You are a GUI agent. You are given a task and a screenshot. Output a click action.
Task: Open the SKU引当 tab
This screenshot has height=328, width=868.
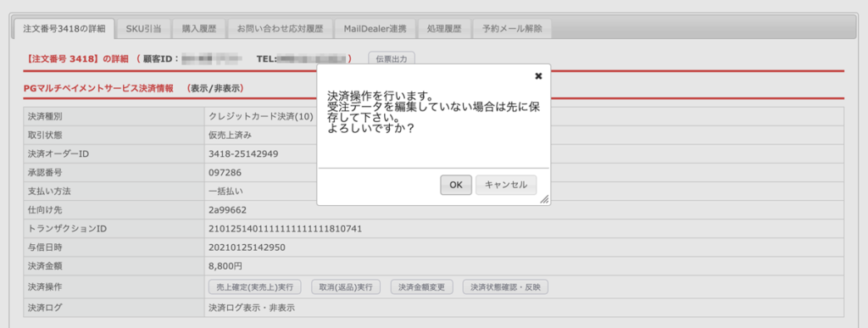143,29
